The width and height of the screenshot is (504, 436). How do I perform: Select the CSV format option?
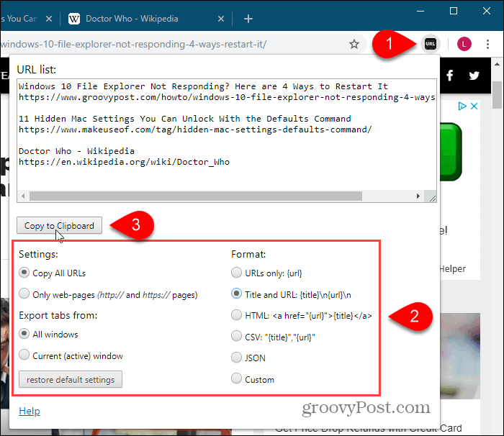tap(236, 336)
